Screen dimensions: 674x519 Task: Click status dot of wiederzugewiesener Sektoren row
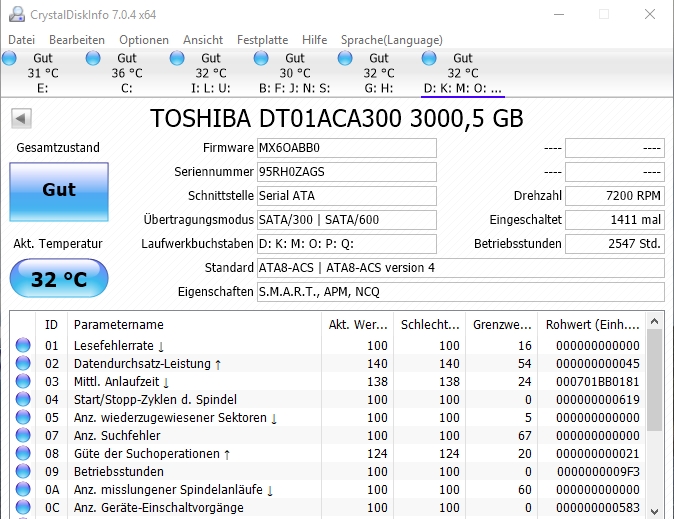(23, 418)
